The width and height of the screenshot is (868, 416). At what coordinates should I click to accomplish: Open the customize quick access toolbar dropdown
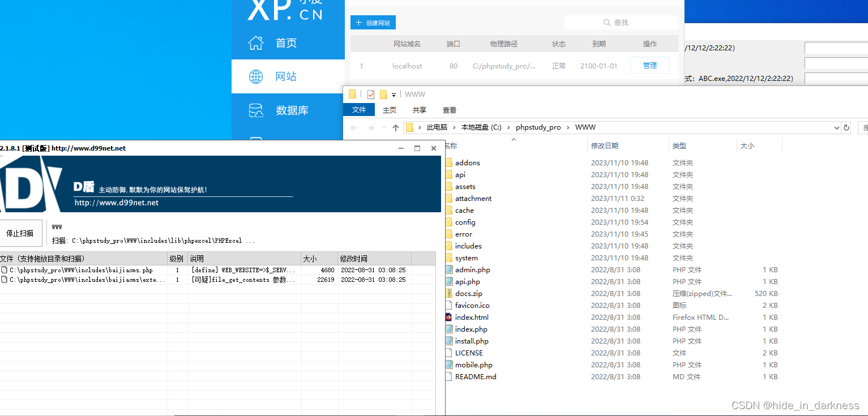click(x=394, y=95)
